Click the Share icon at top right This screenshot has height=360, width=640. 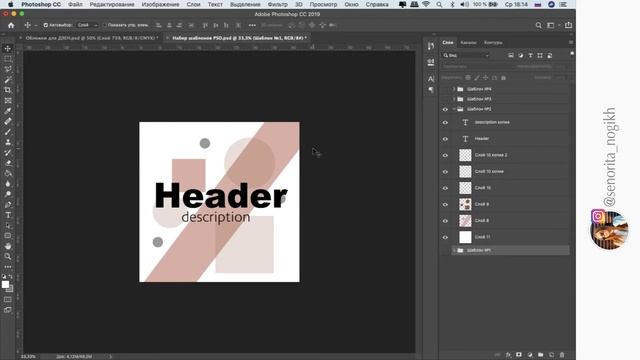tap(568, 25)
